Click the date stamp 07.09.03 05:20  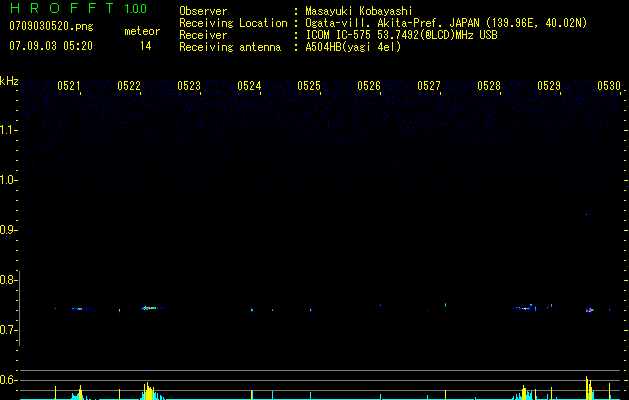point(51,46)
